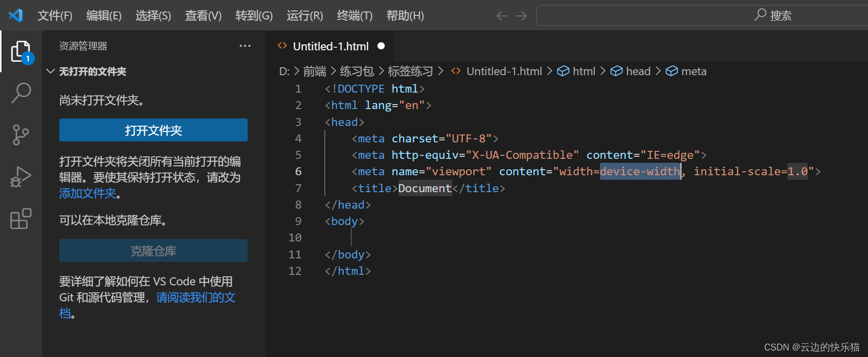This screenshot has width=868, height=357.
Task: Click the 资源管理器 panel title
Action: click(x=83, y=46)
